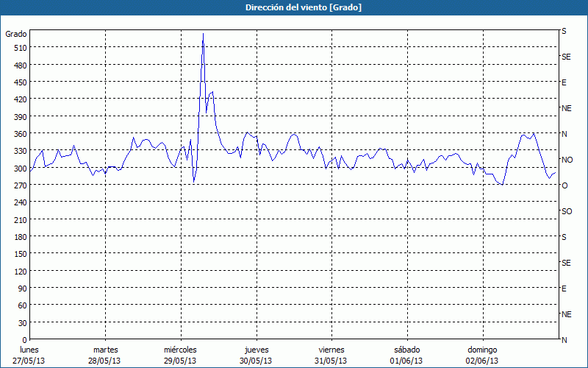The image size is (588, 368).
Task: Click the date 29/05/13 on the x-axis
Action: tap(180, 361)
